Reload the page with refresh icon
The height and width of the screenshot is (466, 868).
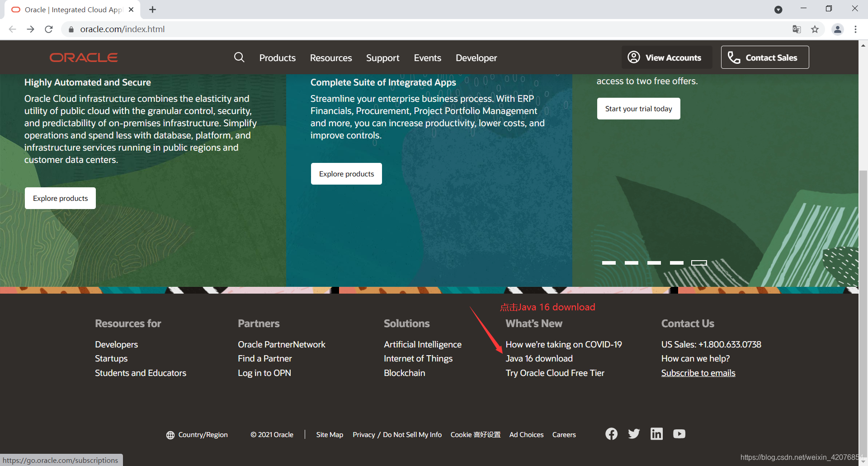click(x=49, y=29)
